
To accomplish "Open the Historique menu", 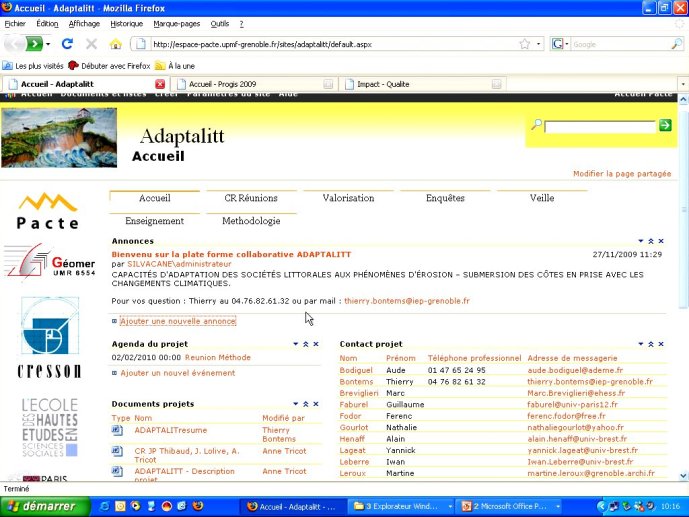I will tap(127, 24).
